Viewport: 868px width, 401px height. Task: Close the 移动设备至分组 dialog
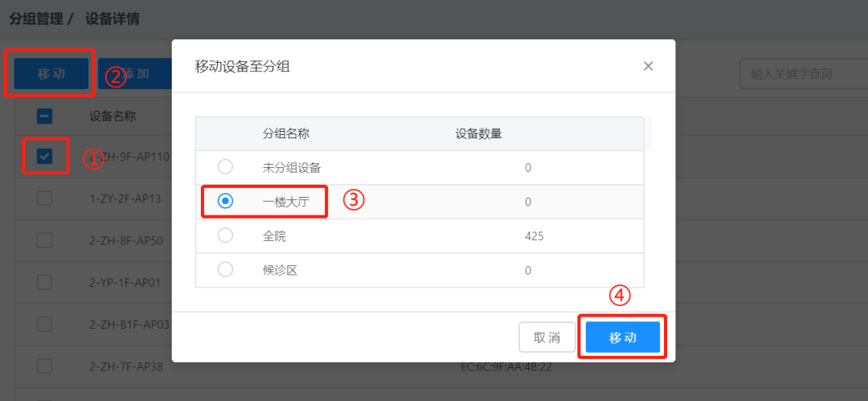point(649,67)
